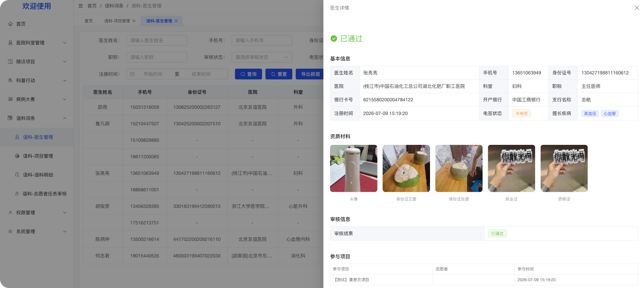
Task: Click the 开始时间 date input
Action: [x=153, y=74]
